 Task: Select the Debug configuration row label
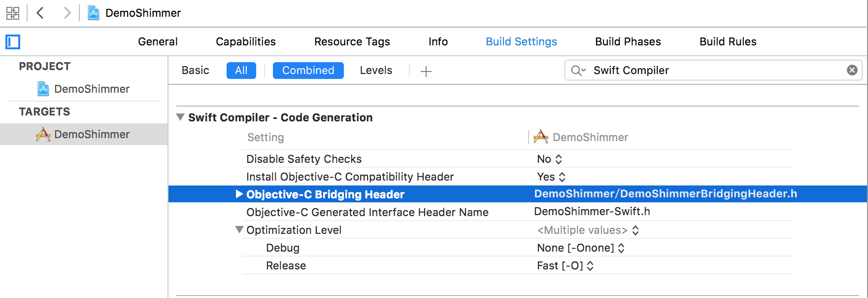coord(283,248)
